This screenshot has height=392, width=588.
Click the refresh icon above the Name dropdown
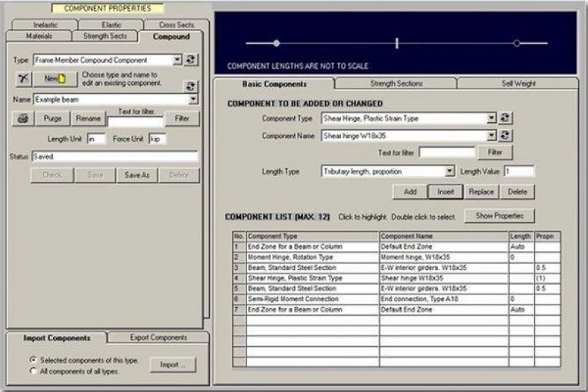191,86
